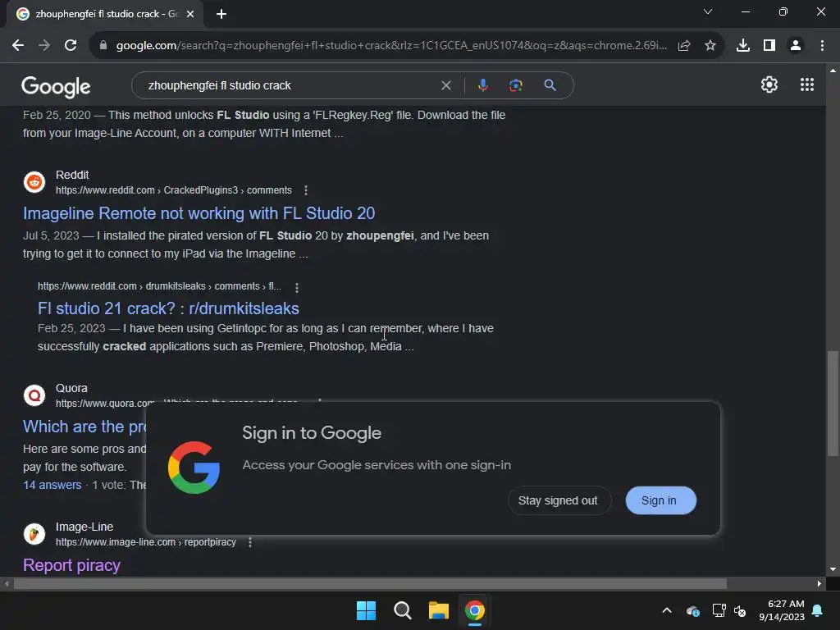840x630 pixels.
Task: Reload the current page
Action: pos(71,46)
